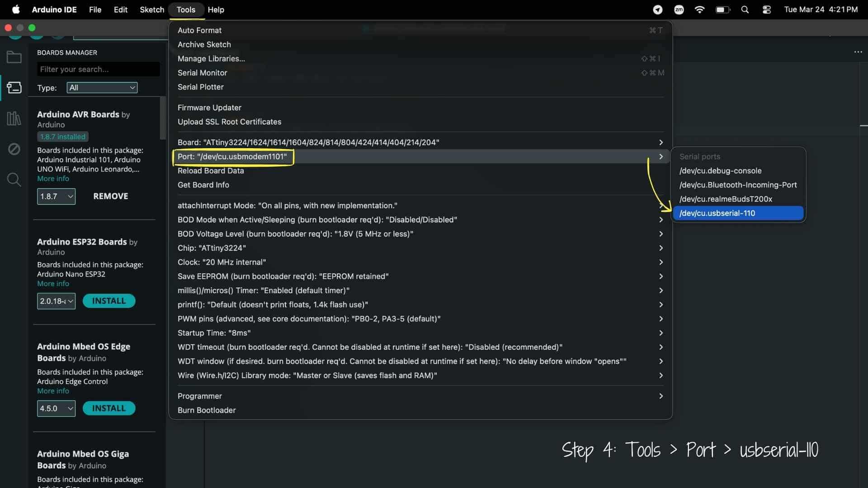Open Serial Monitor from Tools menu
The height and width of the screenshot is (488, 868).
tap(202, 73)
